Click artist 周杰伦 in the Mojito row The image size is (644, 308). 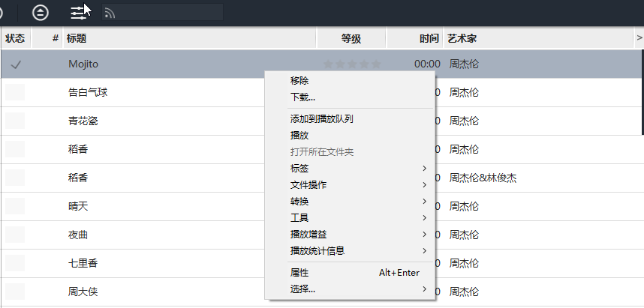click(464, 64)
